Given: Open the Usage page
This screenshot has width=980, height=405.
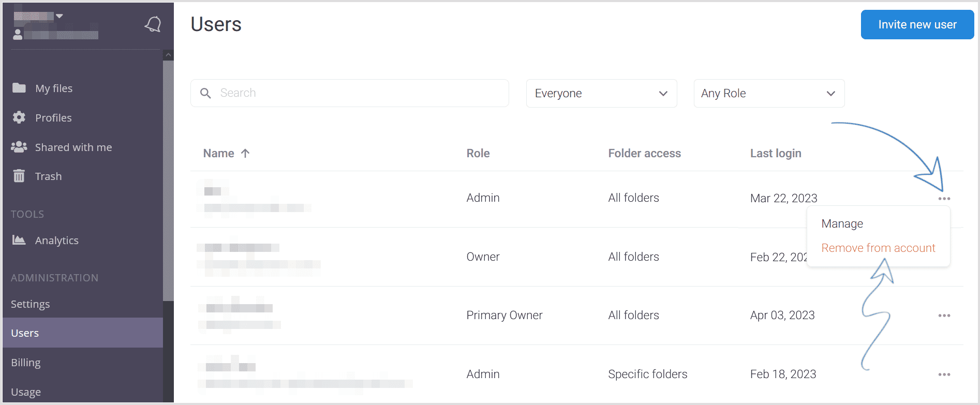Looking at the screenshot, I should [26, 392].
